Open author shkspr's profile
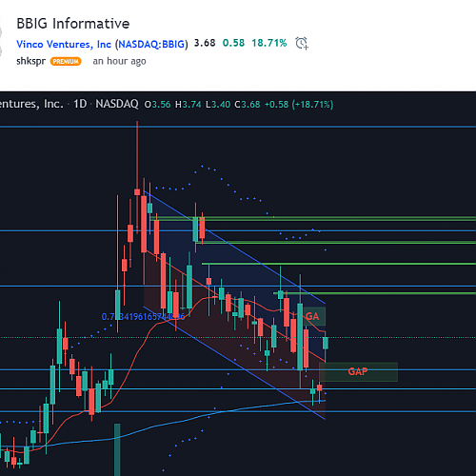This screenshot has height=476, width=476. click(x=30, y=61)
